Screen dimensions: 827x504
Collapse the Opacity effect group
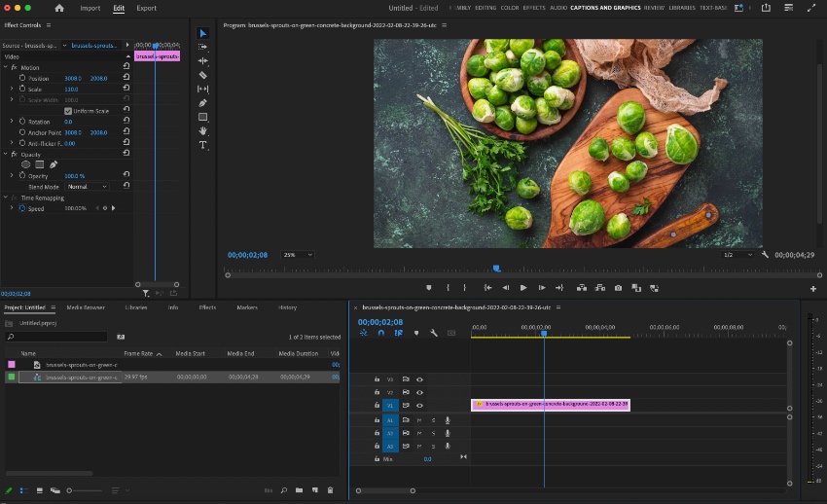6,155
